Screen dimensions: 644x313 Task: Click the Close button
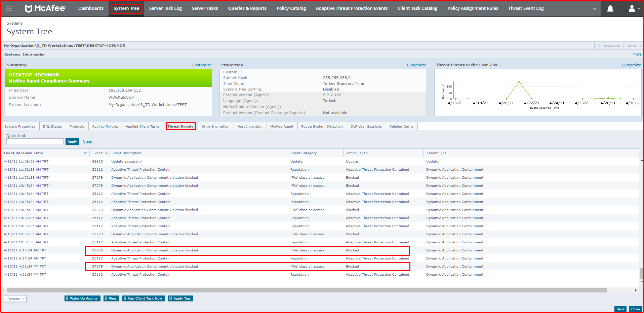click(x=636, y=309)
